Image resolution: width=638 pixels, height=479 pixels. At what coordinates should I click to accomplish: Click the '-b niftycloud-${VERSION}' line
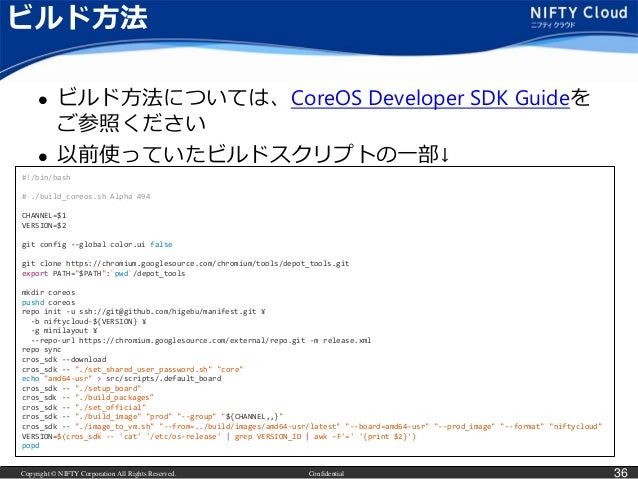point(89,322)
